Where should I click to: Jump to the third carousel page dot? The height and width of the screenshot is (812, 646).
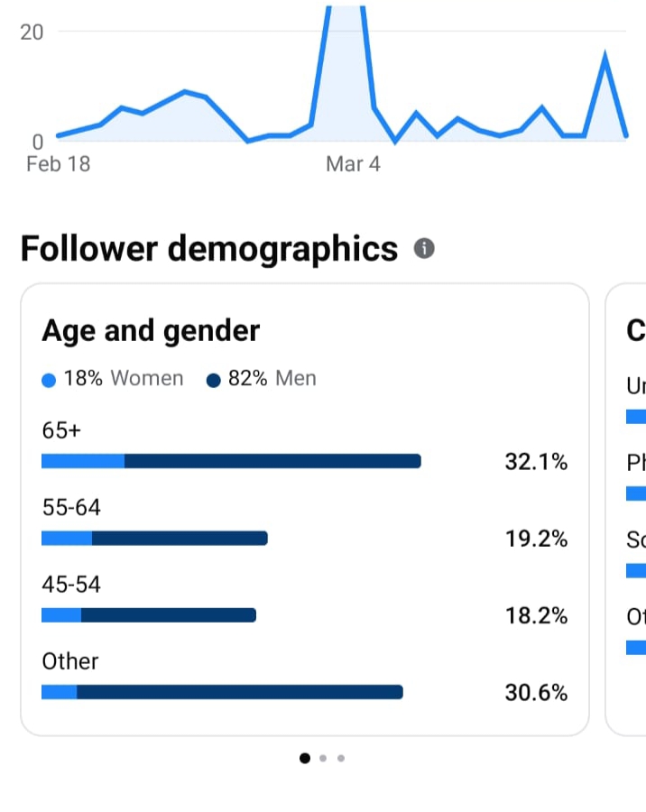pos(341,758)
